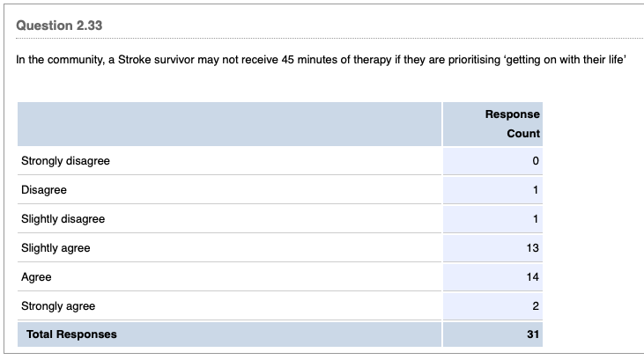This screenshot has width=644, height=360.
Task: Select the "Slightly agree" row label
Action: [56, 248]
